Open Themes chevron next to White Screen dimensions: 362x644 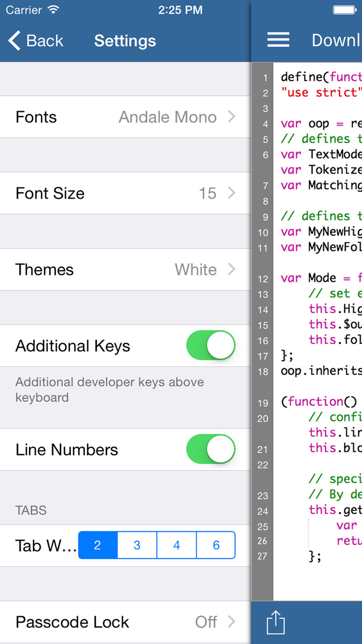click(232, 269)
